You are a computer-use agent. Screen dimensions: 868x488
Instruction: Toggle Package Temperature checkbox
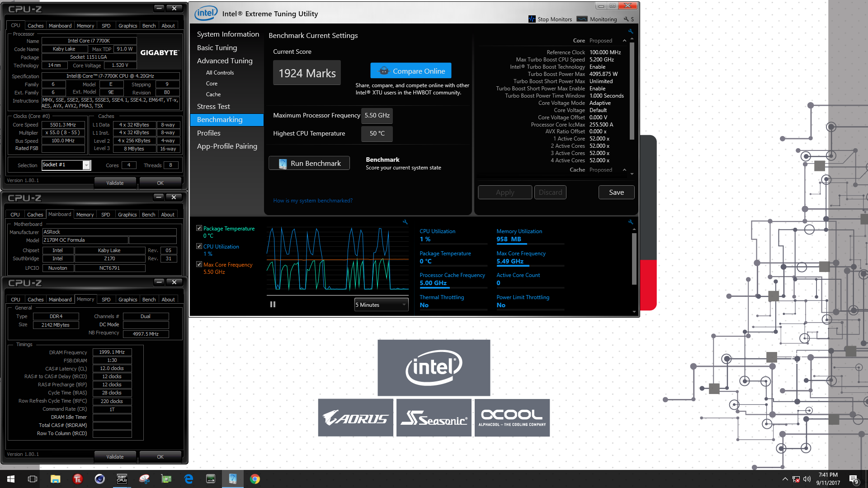tap(199, 228)
